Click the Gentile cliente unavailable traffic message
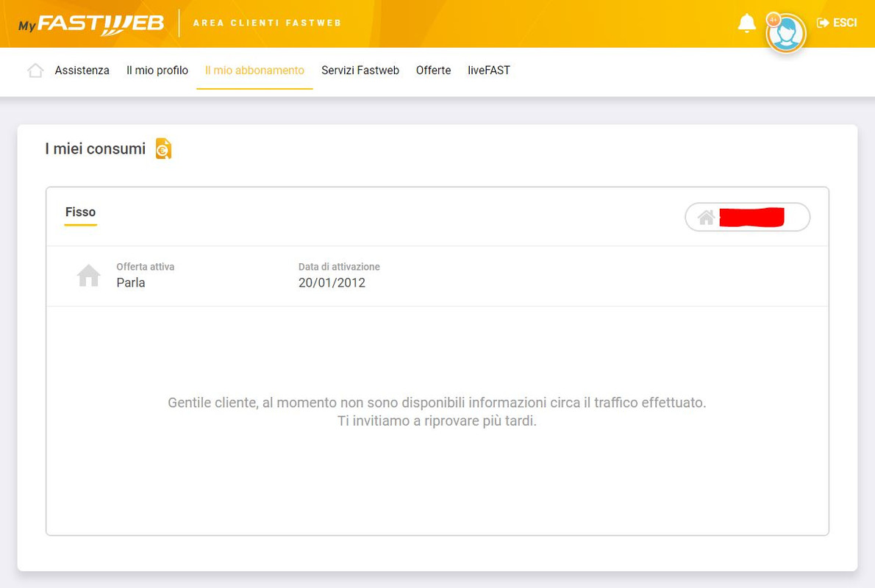Viewport: 875px width, 588px height. pyautogui.click(x=437, y=403)
